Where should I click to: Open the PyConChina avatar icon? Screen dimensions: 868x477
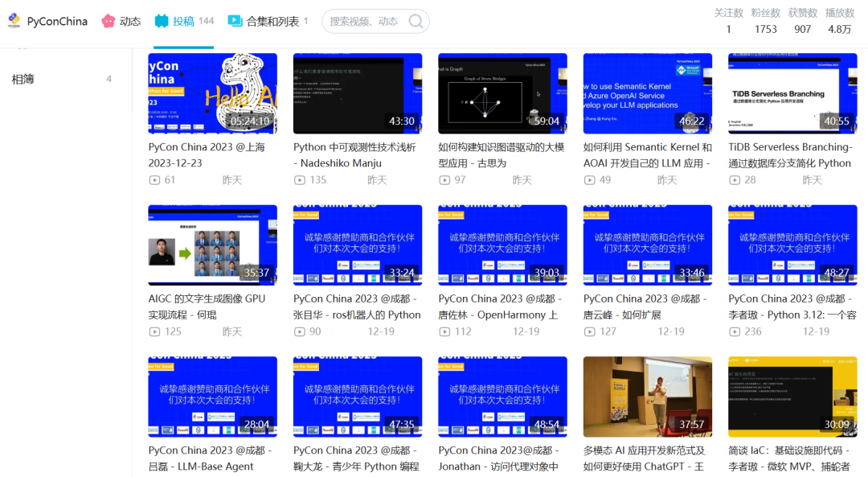14,20
